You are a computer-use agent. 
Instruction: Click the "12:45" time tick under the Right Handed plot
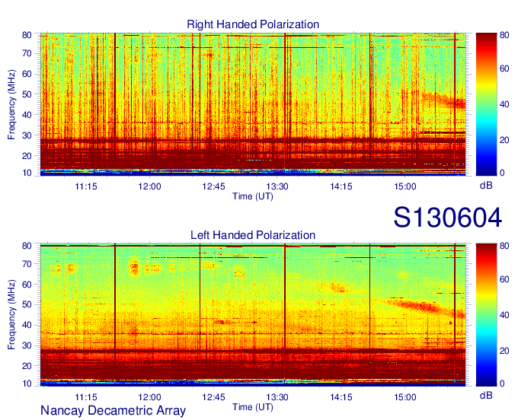213,186
